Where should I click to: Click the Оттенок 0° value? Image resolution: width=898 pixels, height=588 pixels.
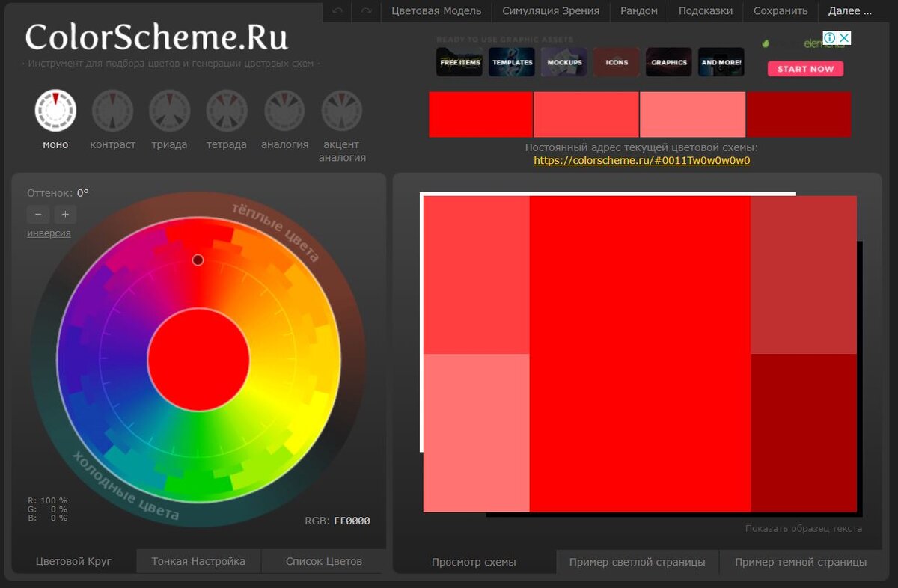pos(82,193)
